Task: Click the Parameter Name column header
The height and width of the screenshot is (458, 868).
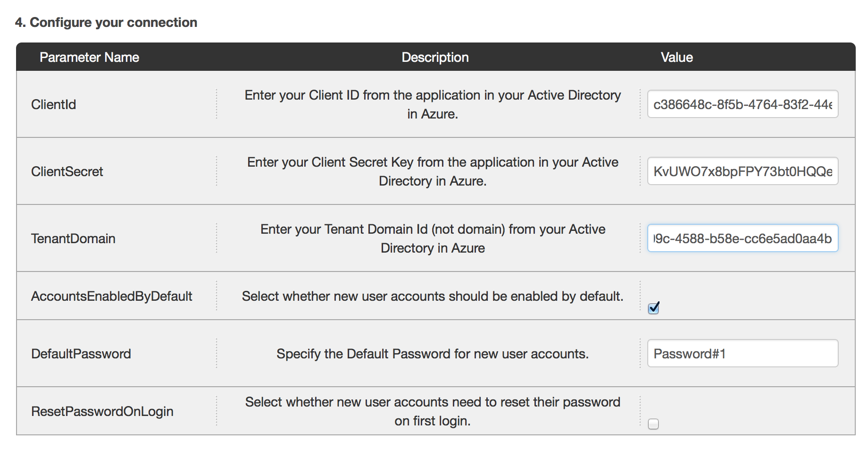Action: [x=90, y=57]
